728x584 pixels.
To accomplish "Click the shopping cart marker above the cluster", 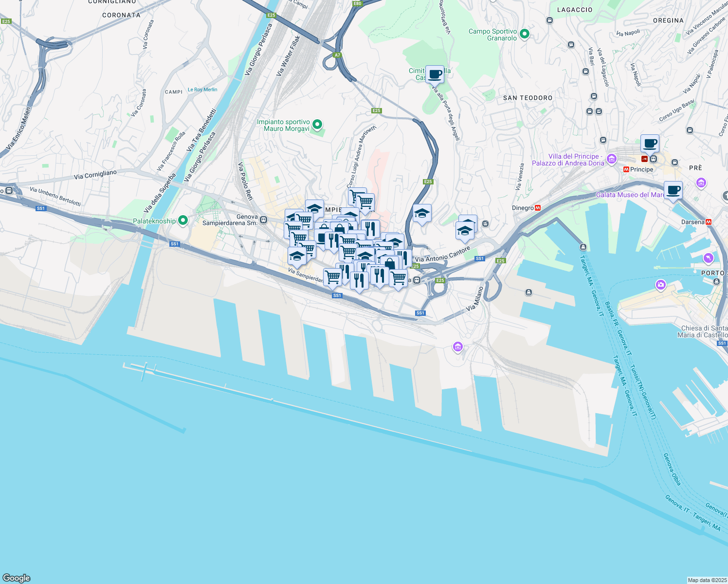I will (365, 201).
